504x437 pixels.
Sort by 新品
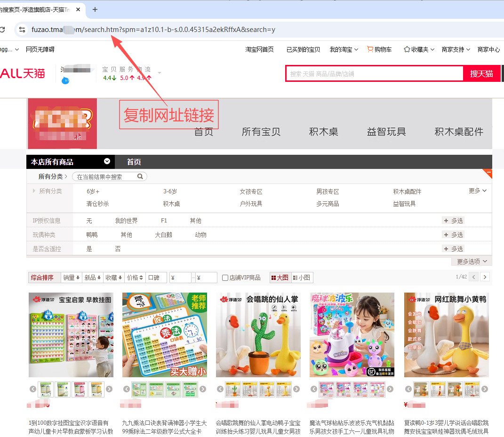click(x=93, y=278)
